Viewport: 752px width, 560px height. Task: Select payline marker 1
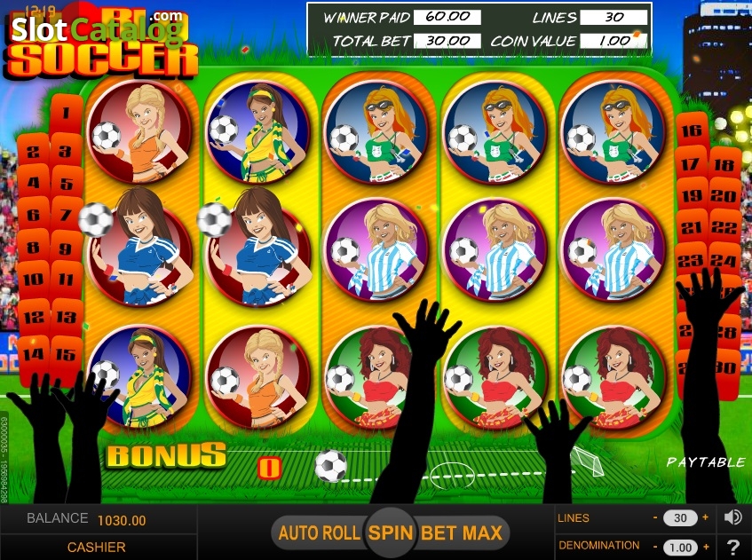coord(67,113)
